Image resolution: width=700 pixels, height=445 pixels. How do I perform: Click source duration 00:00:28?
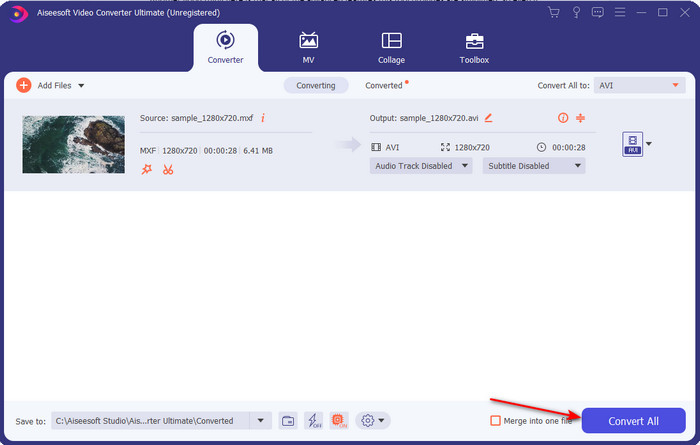(220, 151)
